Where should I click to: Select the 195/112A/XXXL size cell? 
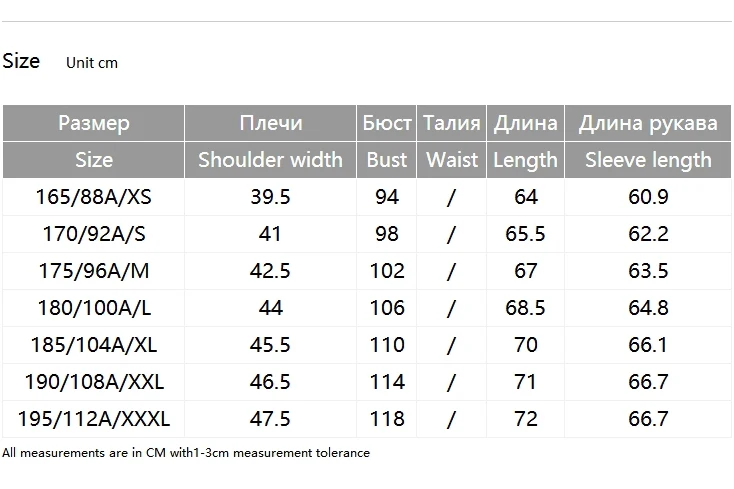94,419
